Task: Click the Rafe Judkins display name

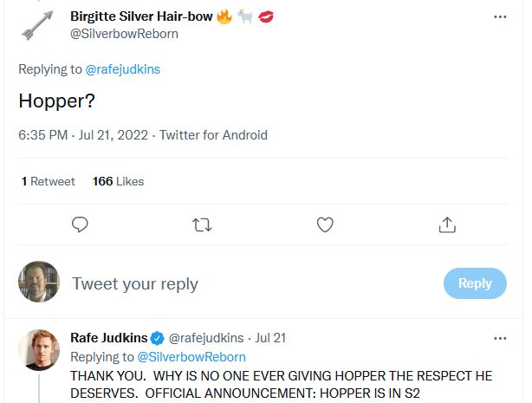Action: point(108,337)
